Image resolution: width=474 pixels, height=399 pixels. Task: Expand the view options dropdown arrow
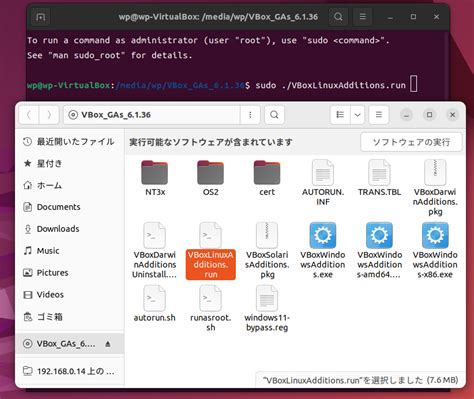[357, 115]
